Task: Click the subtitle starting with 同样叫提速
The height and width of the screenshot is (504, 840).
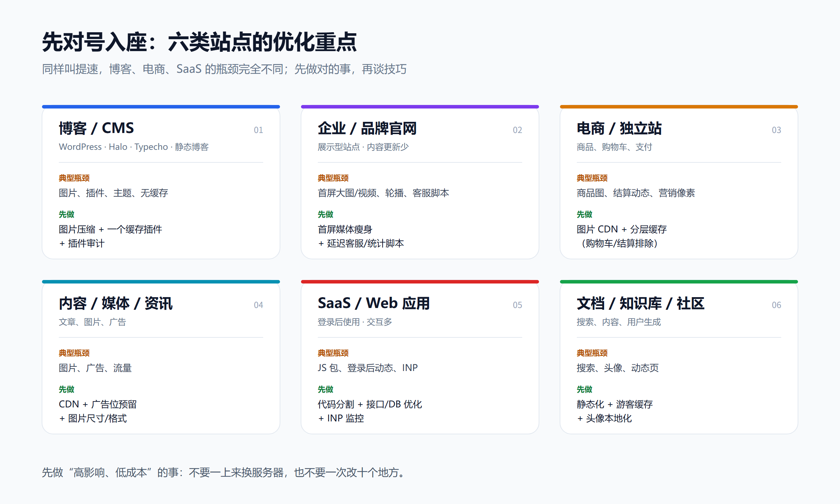Action: 224,69
